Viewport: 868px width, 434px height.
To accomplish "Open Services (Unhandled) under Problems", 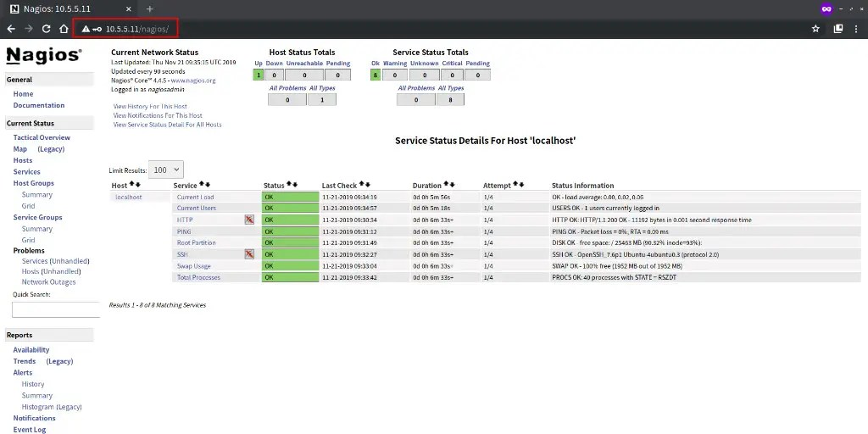I will click(55, 261).
